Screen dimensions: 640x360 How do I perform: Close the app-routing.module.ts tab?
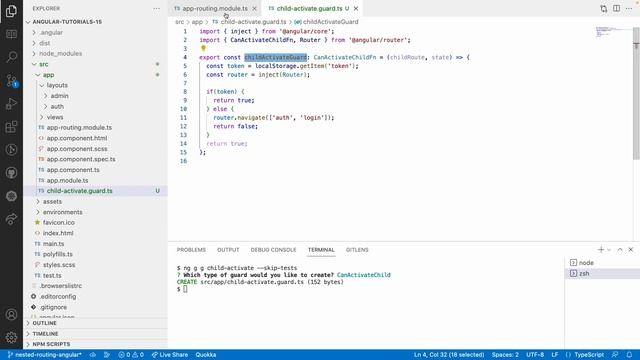(x=254, y=9)
